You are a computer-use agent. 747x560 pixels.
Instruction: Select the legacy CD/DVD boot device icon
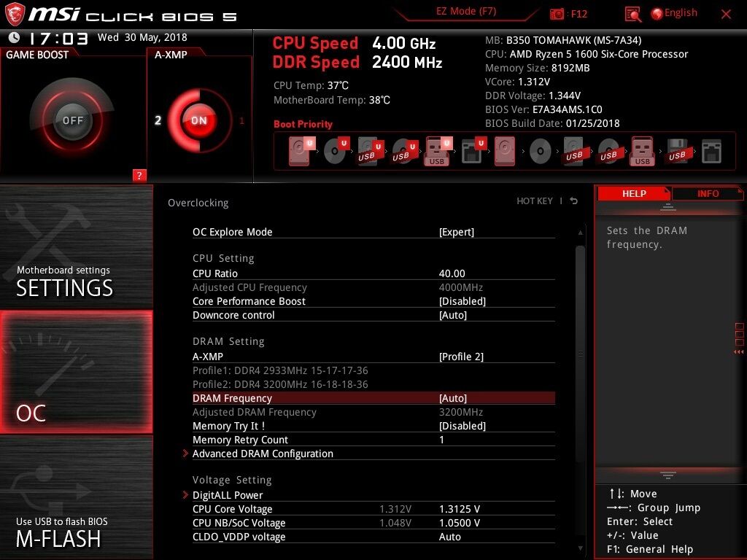[541, 152]
